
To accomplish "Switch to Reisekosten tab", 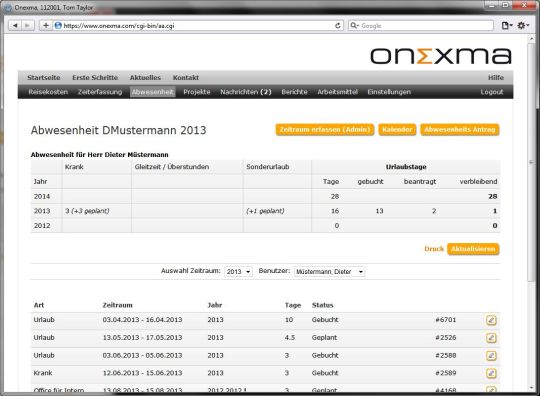I will click(x=48, y=92).
